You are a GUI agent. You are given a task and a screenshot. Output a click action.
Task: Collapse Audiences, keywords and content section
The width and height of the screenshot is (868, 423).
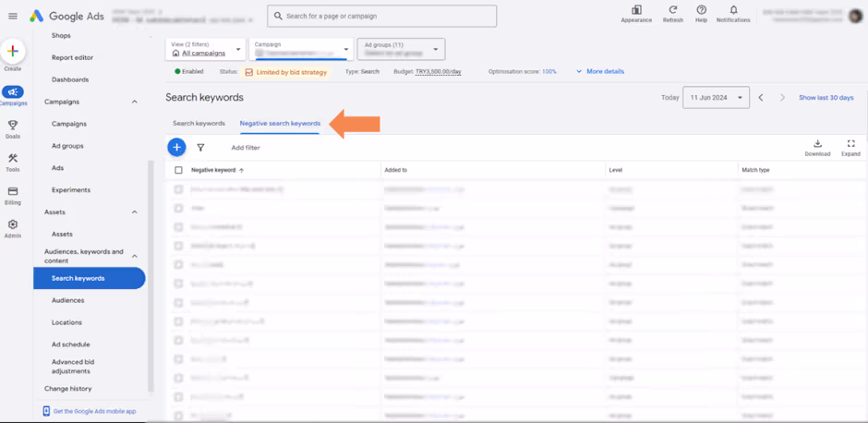point(135,256)
